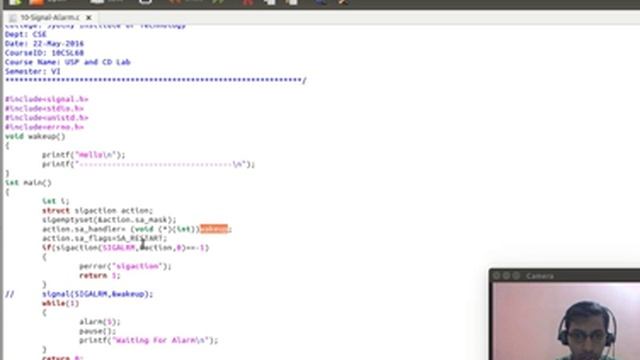Place cursor on #include<stdio.h> line
Viewport: 640px width, 360px height.
(44, 109)
